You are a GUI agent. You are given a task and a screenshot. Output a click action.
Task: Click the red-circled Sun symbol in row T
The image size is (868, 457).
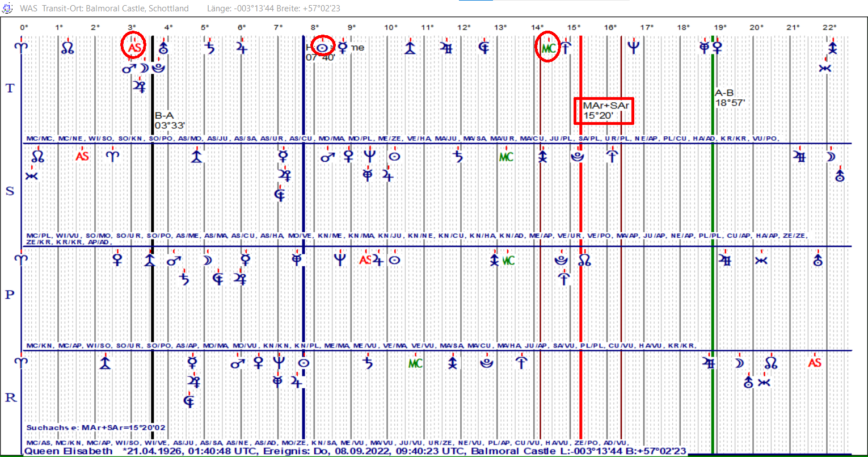[x=323, y=48]
